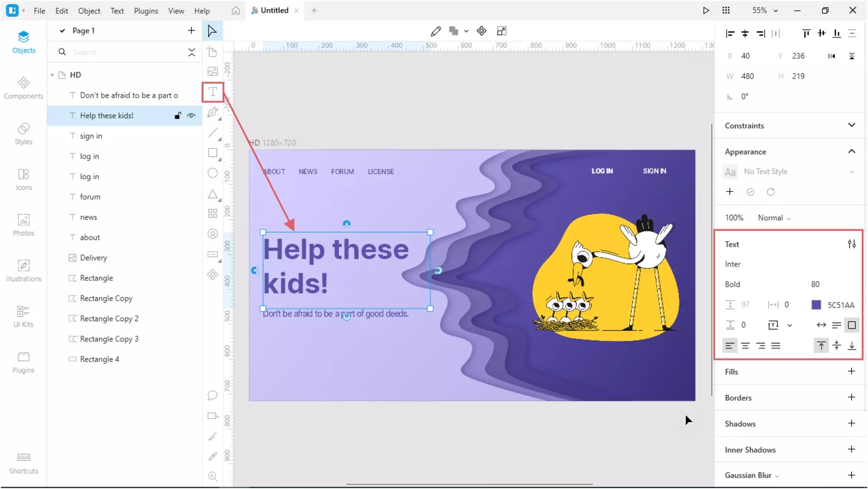Choose the Artboard tool
Image resolution: width=868 pixels, height=489 pixels.
tap(212, 51)
